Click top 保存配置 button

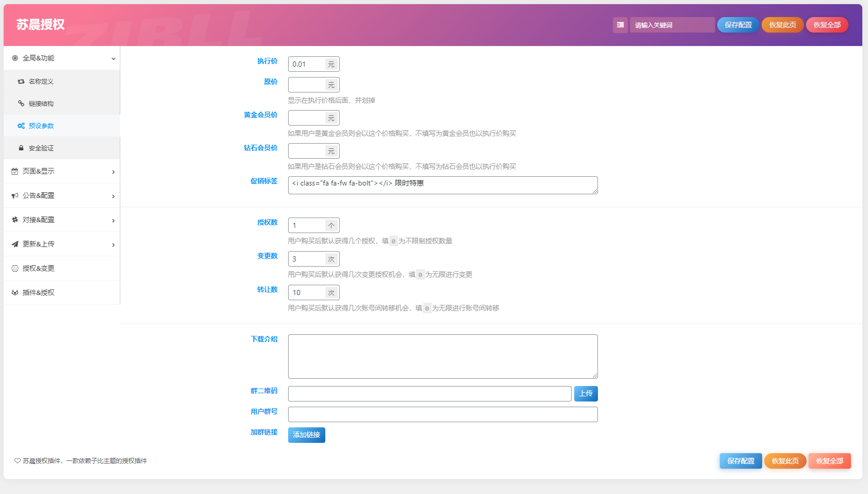click(738, 25)
